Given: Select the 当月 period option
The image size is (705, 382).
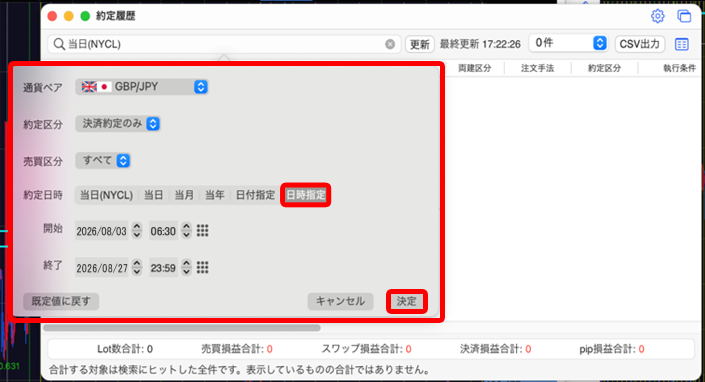Looking at the screenshot, I should [184, 195].
